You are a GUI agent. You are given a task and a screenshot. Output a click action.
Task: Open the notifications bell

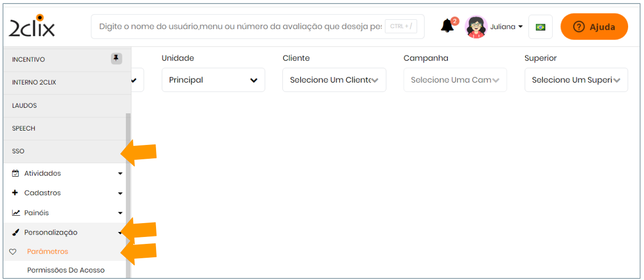[447, 26]
